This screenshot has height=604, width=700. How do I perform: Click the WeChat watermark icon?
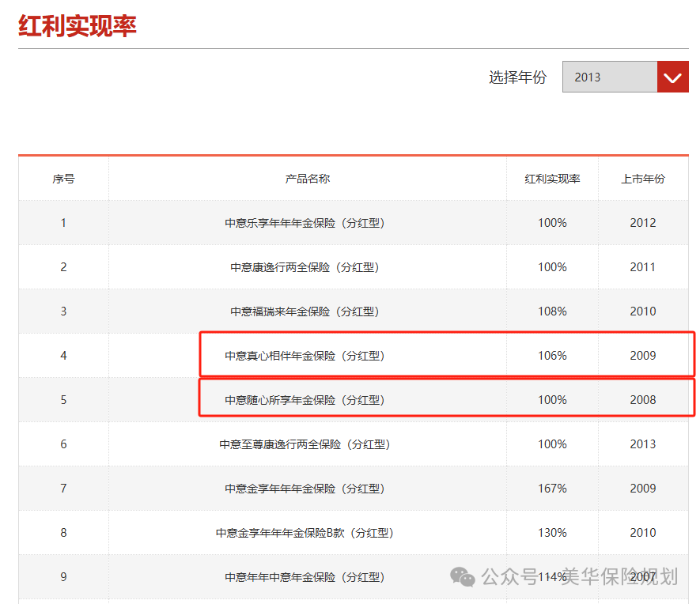pyautogui.click(x=463, y=576)
